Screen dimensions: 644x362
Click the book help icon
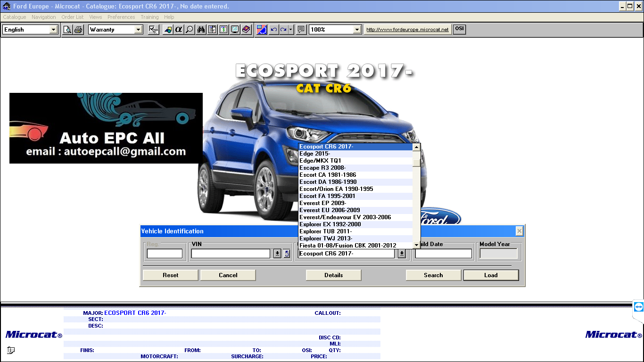click(x=246, y=29)
